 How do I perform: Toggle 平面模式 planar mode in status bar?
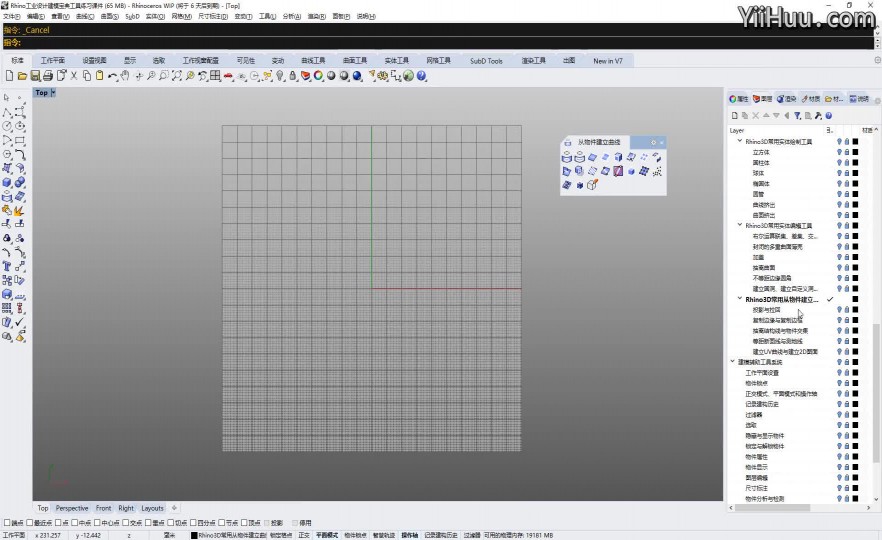[x=326, y=535]
